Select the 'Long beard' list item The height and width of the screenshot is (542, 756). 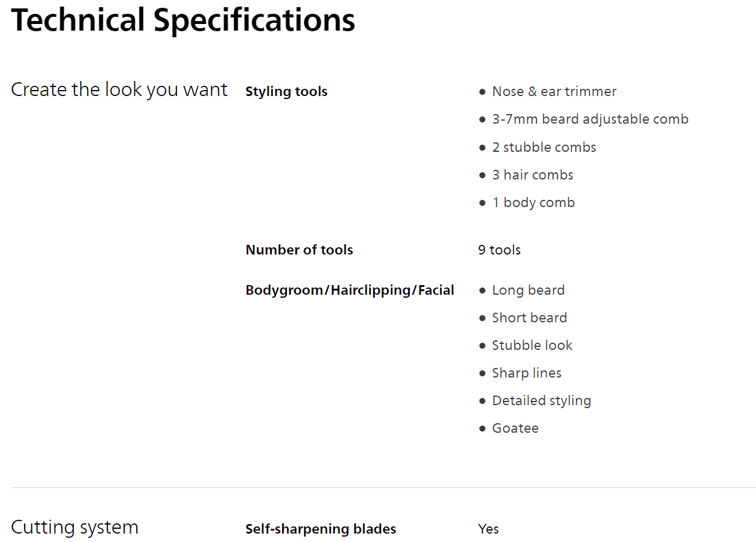click(x=528, y=291)
